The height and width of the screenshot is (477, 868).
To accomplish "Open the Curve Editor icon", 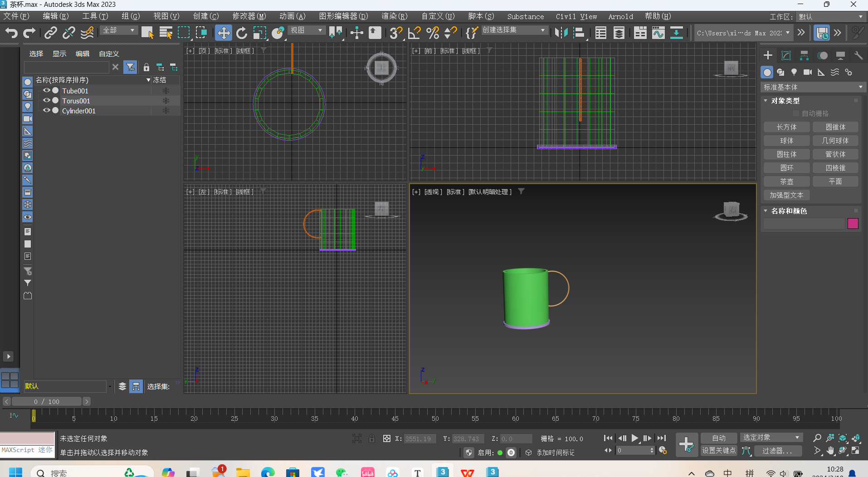I will tap(658, 33).
